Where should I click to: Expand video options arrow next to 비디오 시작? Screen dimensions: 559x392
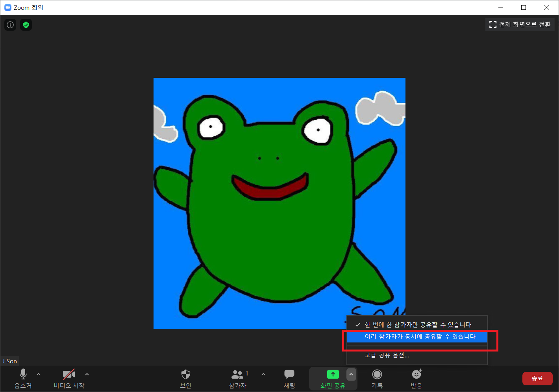[87, 374]
